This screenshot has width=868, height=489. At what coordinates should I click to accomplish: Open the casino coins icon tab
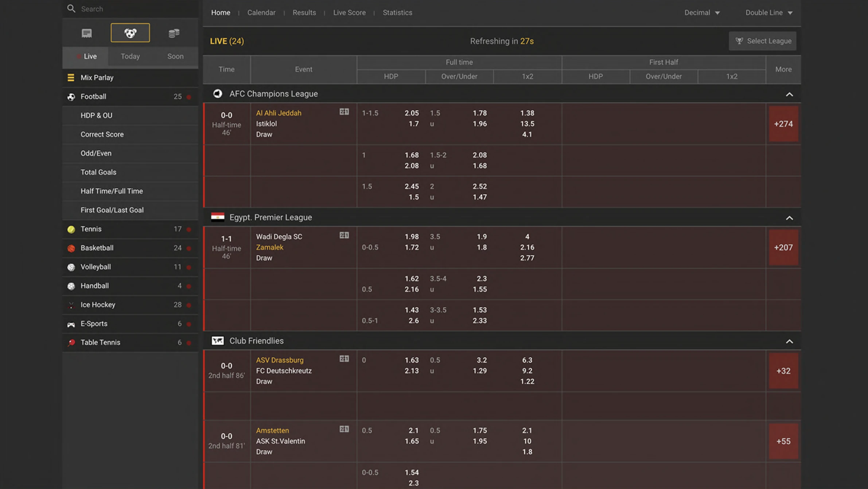pos(174,33)
